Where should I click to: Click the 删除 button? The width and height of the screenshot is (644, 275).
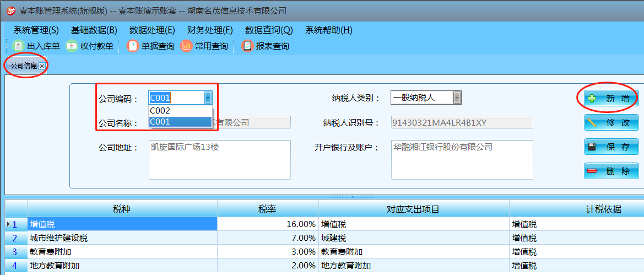(611, 171)
